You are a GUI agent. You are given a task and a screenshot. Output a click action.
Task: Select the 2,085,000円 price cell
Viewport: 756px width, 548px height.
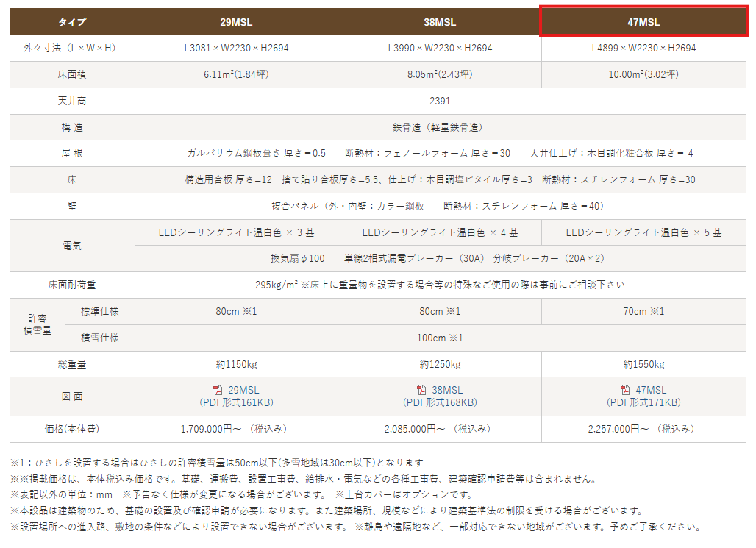[x=440, y=428]
